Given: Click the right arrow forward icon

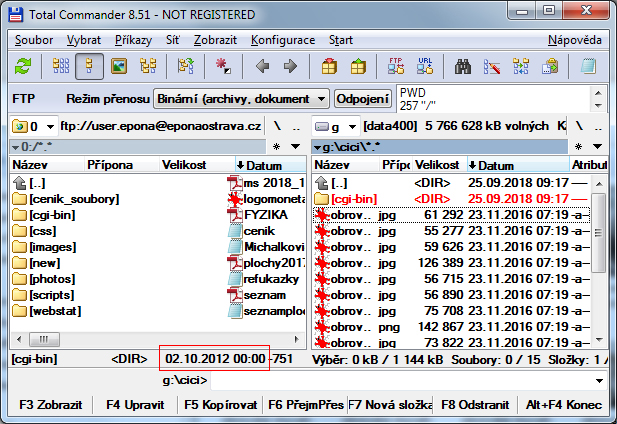Looking at the screenshot, I should pyautogui.click(x=290, y=67).
